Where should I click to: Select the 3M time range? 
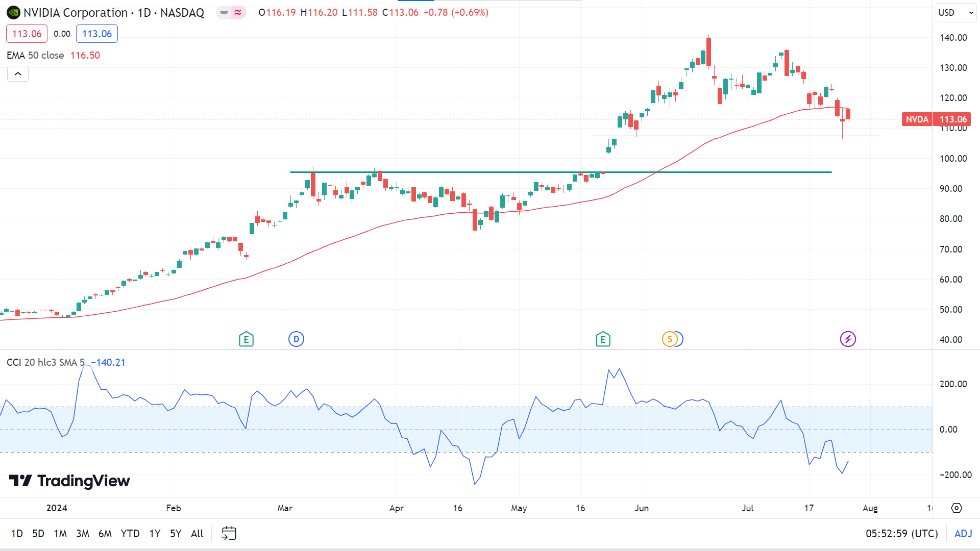tap(83, 534)
